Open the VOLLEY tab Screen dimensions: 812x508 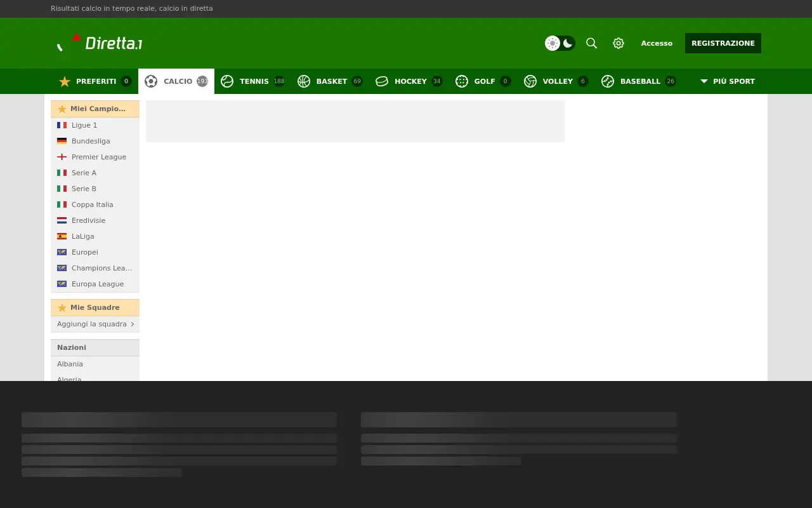[556, 81]
